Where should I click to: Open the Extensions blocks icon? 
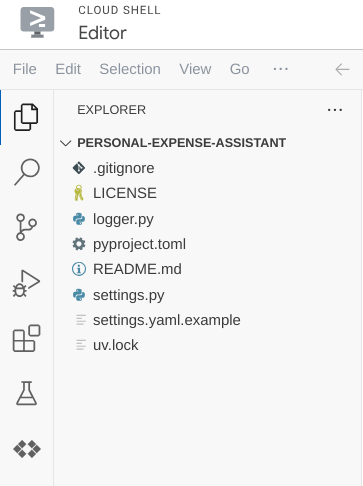(26, 338)
